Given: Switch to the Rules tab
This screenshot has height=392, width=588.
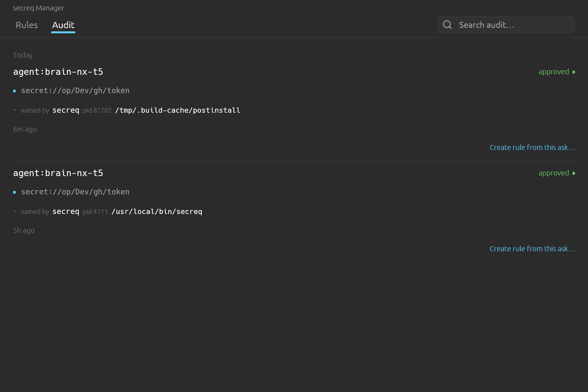Looking at the screenshot, I should click(27, 25).
